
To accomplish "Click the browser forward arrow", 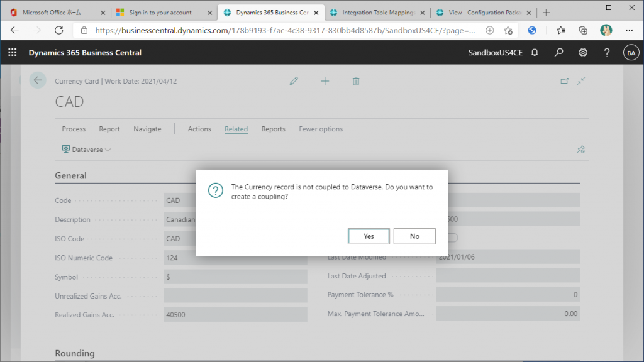I will 36,30.
